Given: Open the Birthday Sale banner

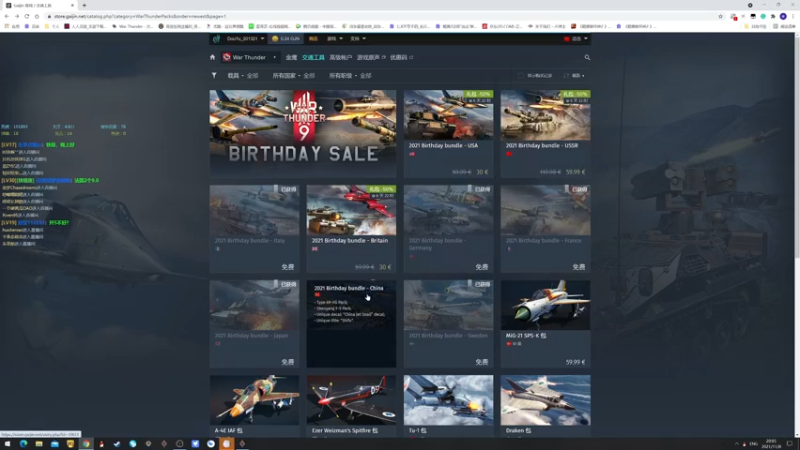Looking at the screenshot, I should tap(303, 134).
